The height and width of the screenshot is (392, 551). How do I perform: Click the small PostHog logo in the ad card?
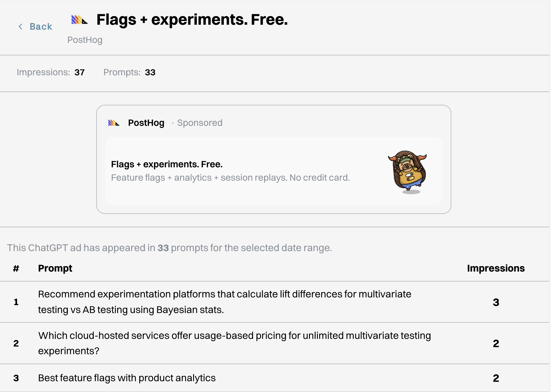pyautogui.click(x=114, y=123)
